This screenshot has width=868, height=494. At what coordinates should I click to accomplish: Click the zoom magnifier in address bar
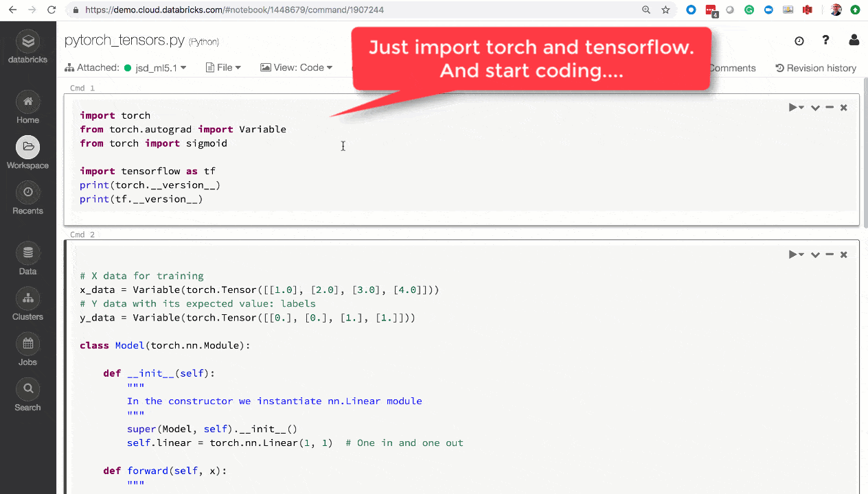click(x=646, y=10)
